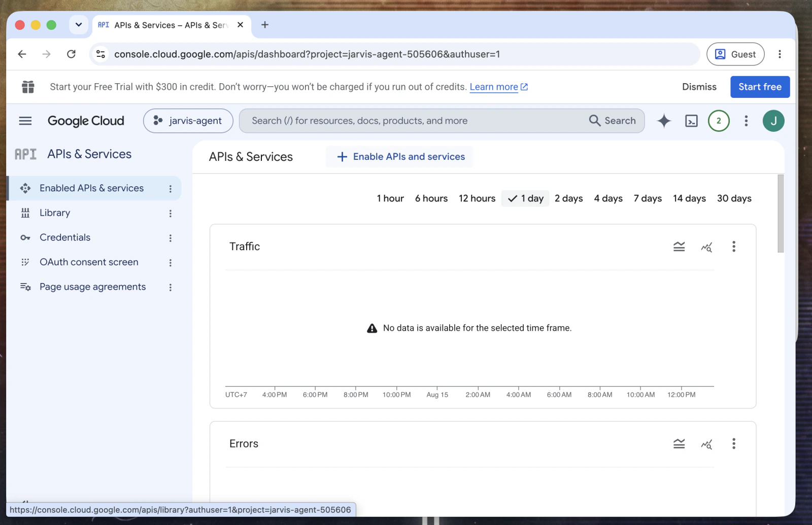812x525 pixels.
Task: Click the Start free button
Action: point(760,87)
